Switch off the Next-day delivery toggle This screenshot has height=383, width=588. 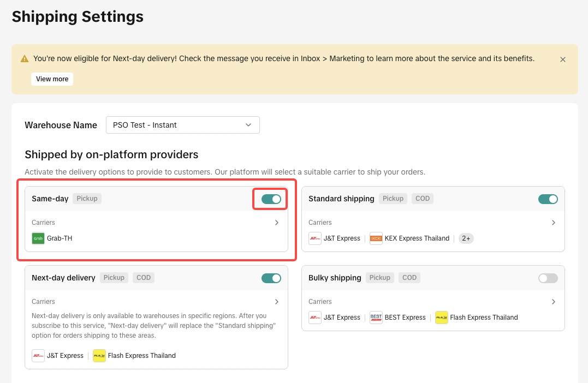click(271, 278)
